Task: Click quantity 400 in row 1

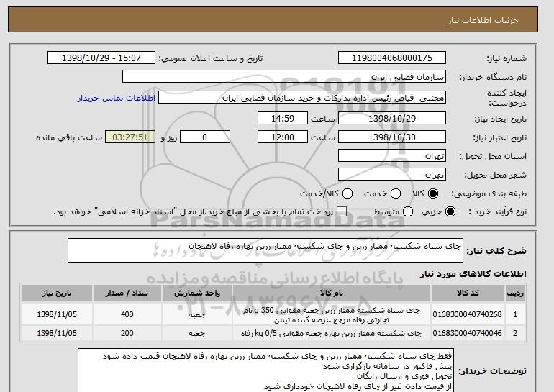Action: click(x=127, y=314)
